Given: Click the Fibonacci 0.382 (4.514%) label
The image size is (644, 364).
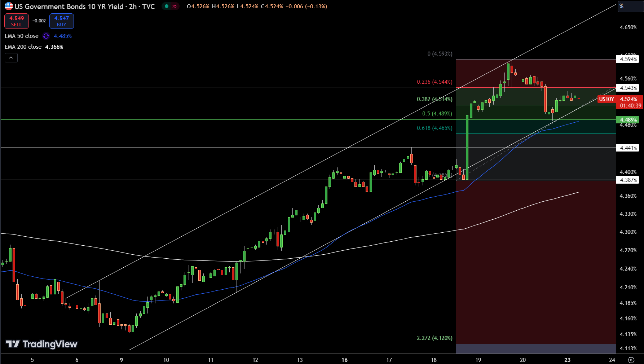Looking at the screenshot, I should [435, 99].
